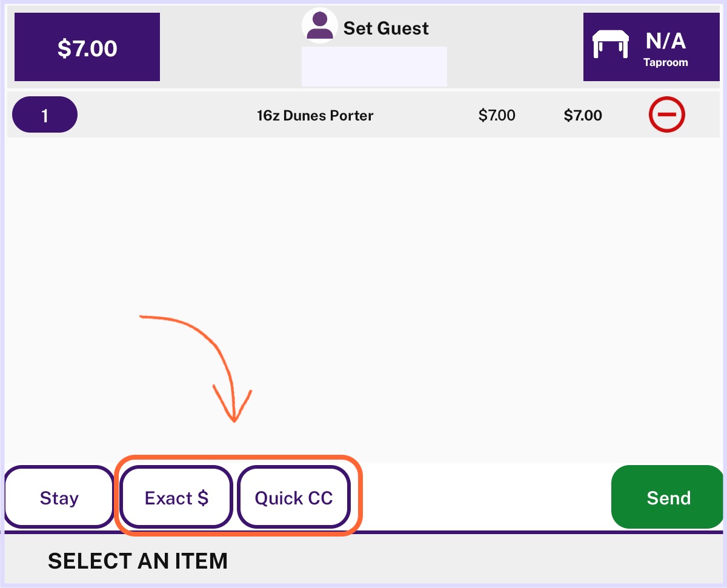Send the order with green Send button
Image resolution: width=727 pixels, height=588 pixels.
[668, 497]
